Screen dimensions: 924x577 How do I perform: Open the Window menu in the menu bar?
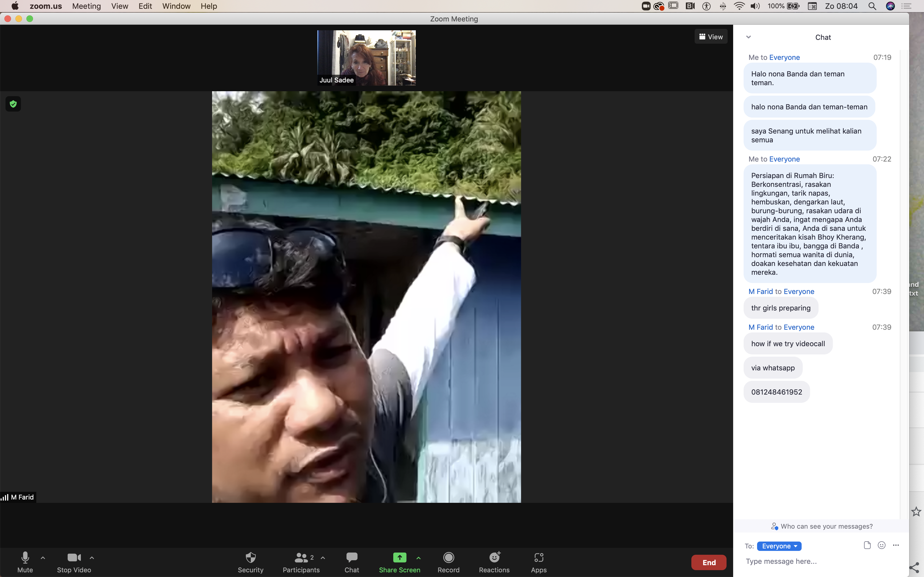coord(176,6)
